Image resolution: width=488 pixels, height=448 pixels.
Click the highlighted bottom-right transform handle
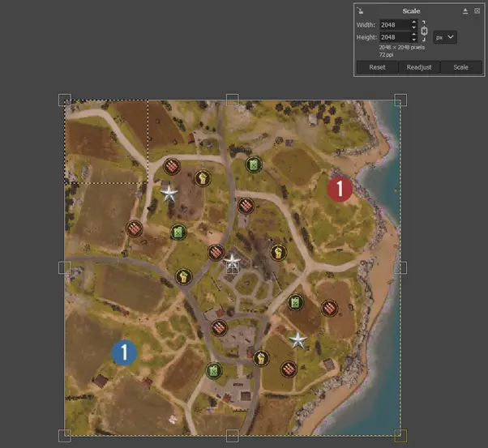tap(400, 436)
